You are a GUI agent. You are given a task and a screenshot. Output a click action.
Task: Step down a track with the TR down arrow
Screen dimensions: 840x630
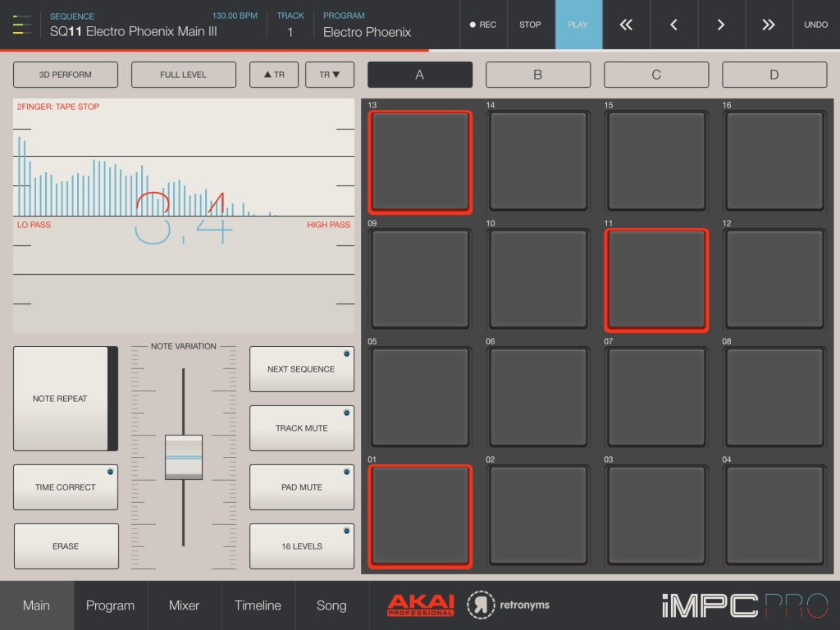point(331,75)
